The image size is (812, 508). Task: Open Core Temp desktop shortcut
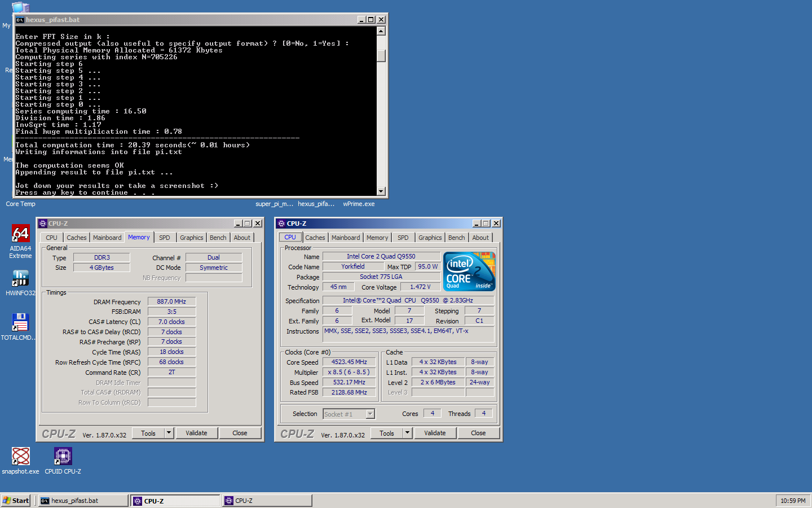pyautogui.click(x=20, y=204)
